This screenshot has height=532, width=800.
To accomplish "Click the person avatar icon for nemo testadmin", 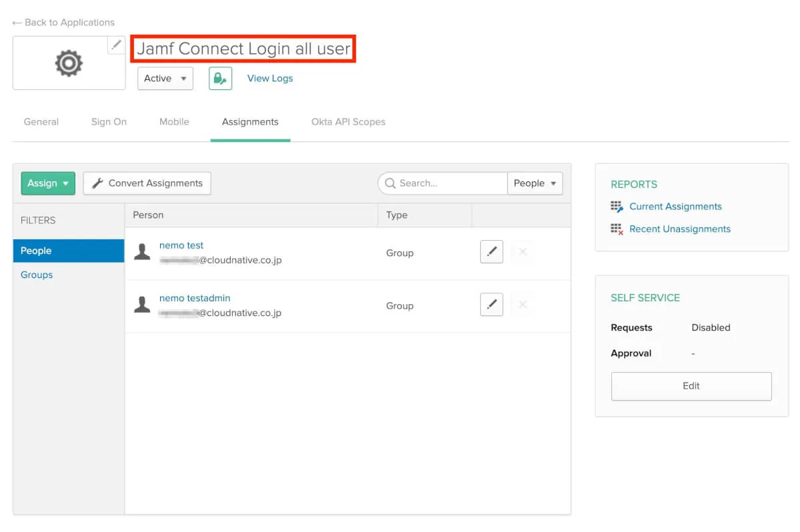I will pyautogui.click(x=142, y=305).
